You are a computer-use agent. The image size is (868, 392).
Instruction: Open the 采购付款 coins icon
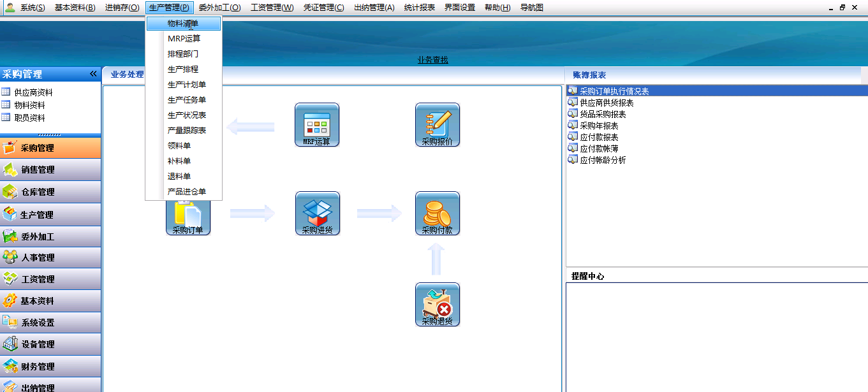click(x=438, y=214)
